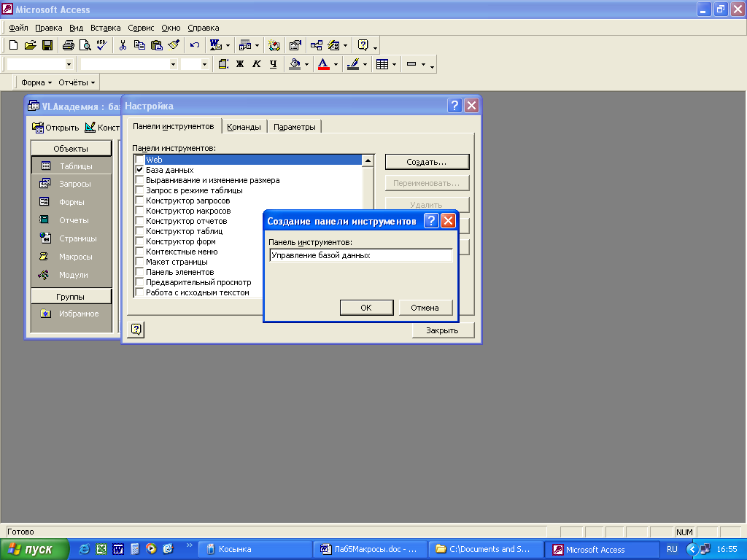This screenshot has height=560, width=747.
Task: Enable Конструктор отчетов checkbox
Action: click(x=139, y=221)
